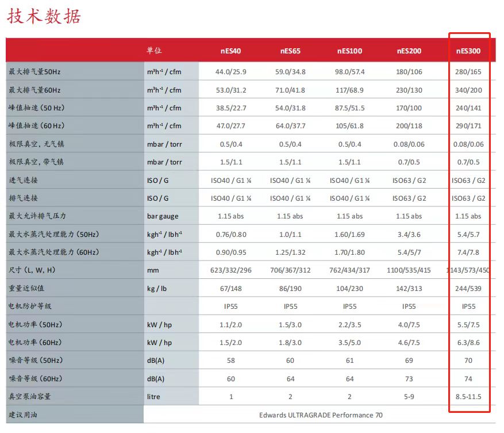Click Edwards ULTRAGRADE Performance 70 text
The height and width of the screenshot is (433, 504).
tap(321, 415)
